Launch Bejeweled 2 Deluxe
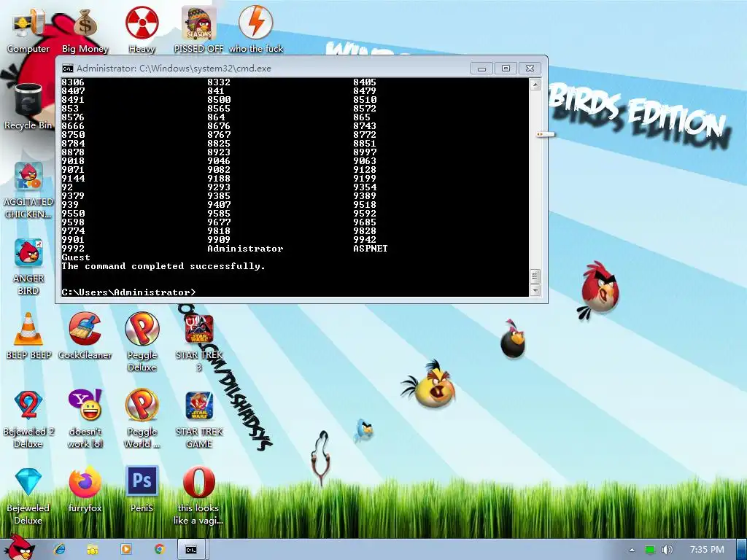 pyautogui.click(x=28, y=419)
